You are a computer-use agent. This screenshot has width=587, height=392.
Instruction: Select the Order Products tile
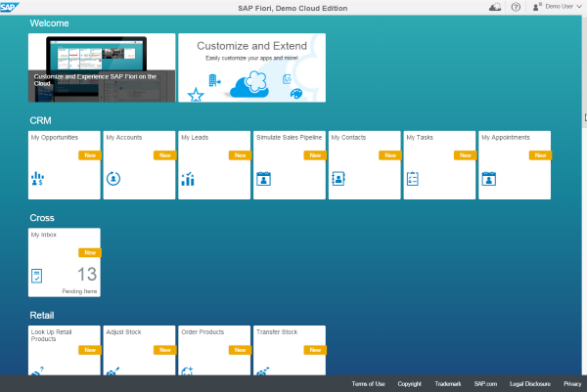(214, 351)
